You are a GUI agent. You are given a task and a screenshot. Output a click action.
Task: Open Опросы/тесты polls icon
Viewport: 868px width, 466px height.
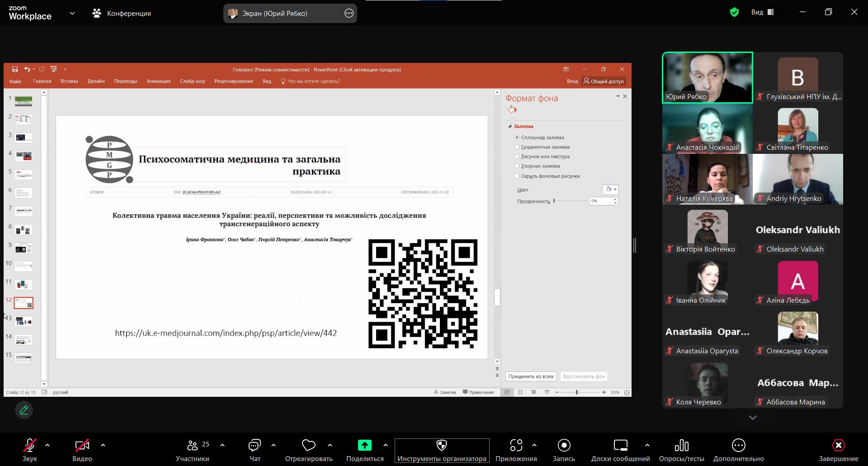(x=681, y=445)
